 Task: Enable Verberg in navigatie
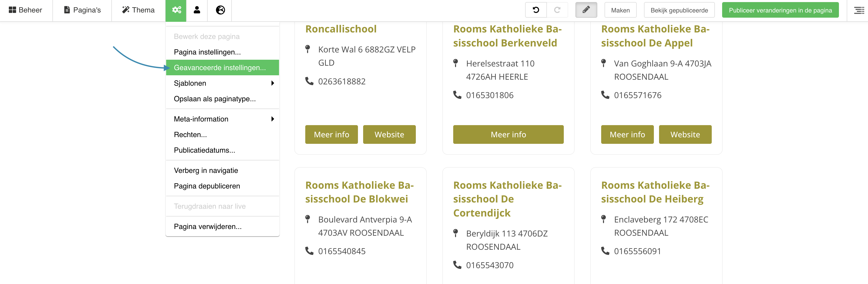coord(206,170)
